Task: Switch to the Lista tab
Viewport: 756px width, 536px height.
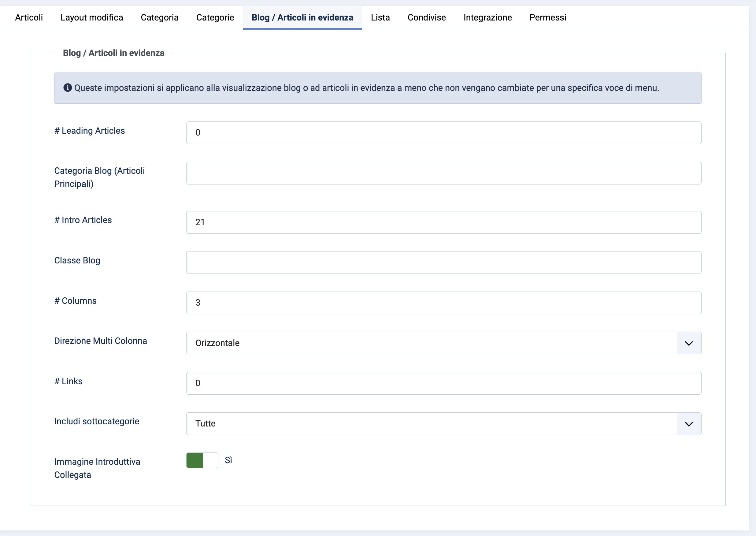Action: click(x=380, y=17)
